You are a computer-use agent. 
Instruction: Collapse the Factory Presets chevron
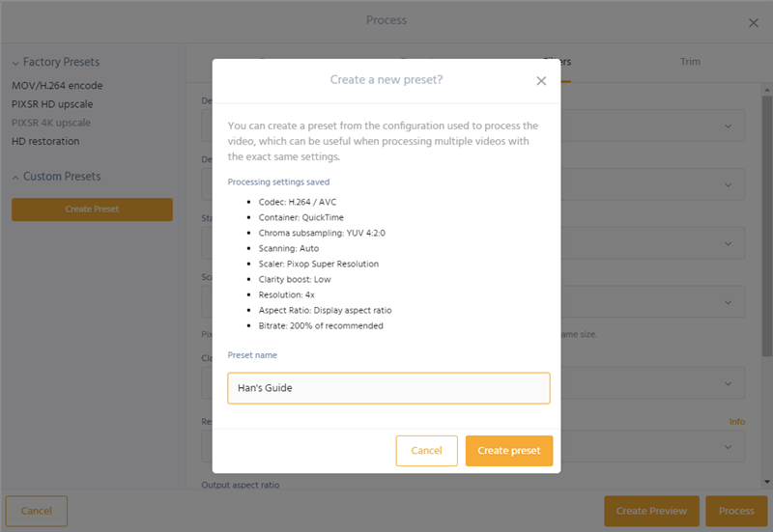click(x=15, y=63)
